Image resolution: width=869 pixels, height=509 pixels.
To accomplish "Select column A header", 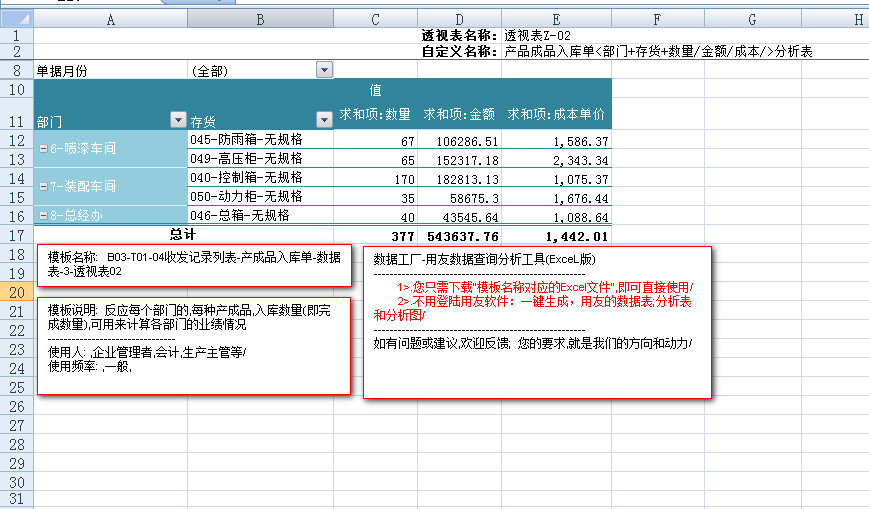I will click(110, 19).
